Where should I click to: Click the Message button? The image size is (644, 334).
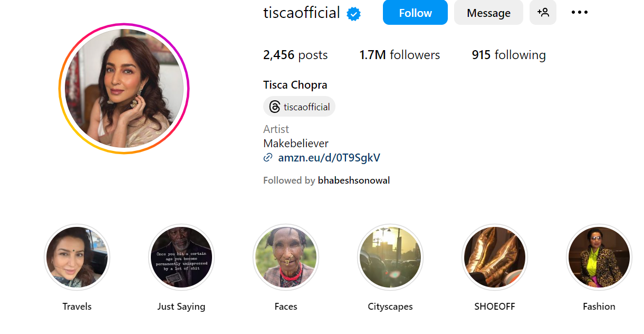pyautogui.click(x=488, y=13)
